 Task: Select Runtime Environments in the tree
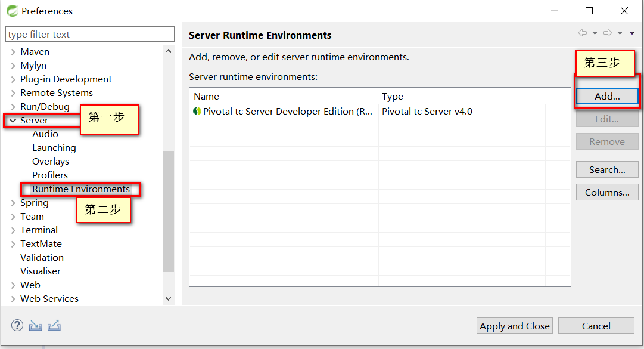(80, 189)
